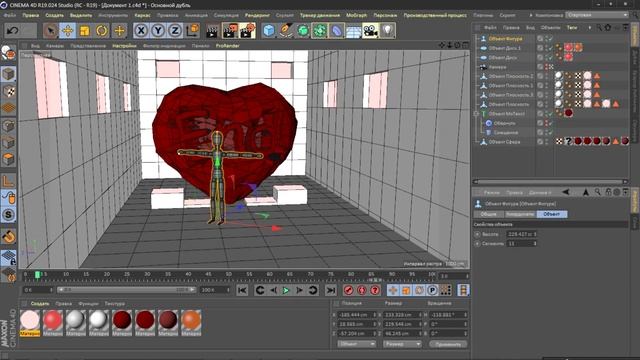Open timeline filmstrip icon at right

[x=463, y=290]
